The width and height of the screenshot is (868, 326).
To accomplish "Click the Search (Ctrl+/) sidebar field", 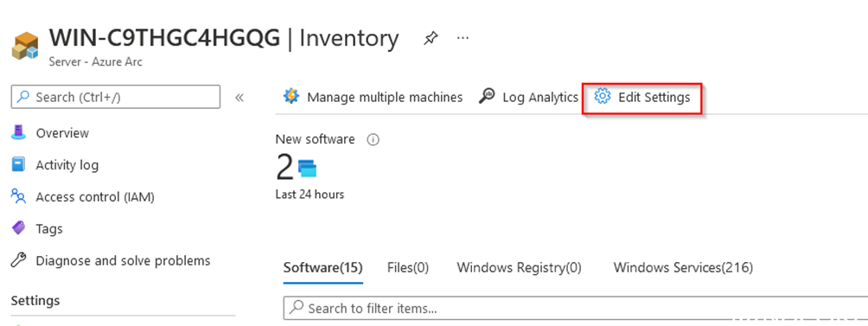I will (x=115, y=97).
